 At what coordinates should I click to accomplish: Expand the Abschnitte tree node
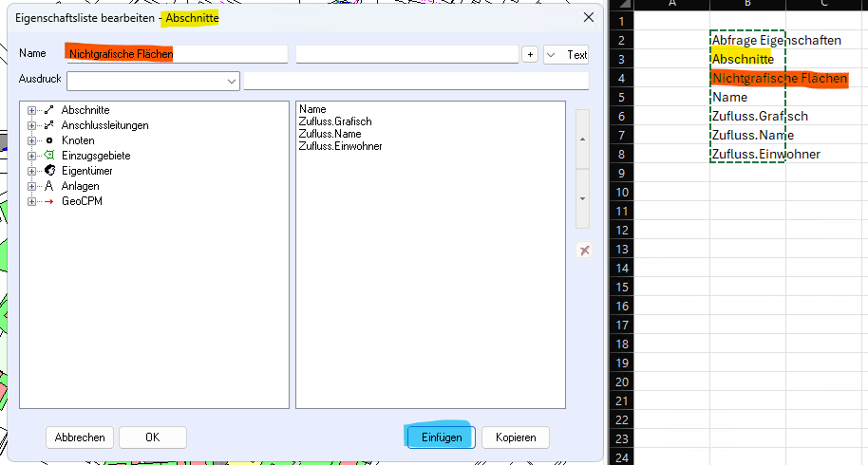coord(31,110)
